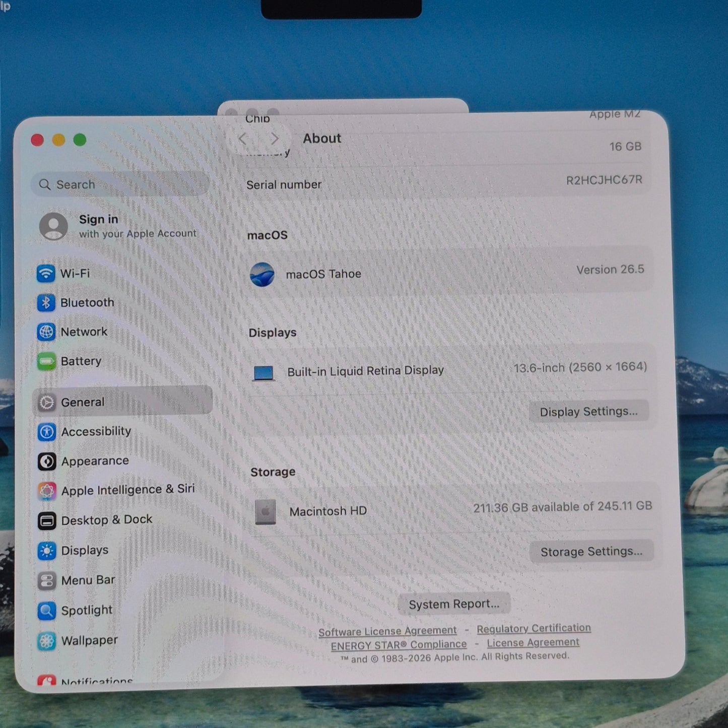The width and height of the screenshot is (728, 728).
Task: Open the Spotlight magnifier icon
Action: point(47,611)
